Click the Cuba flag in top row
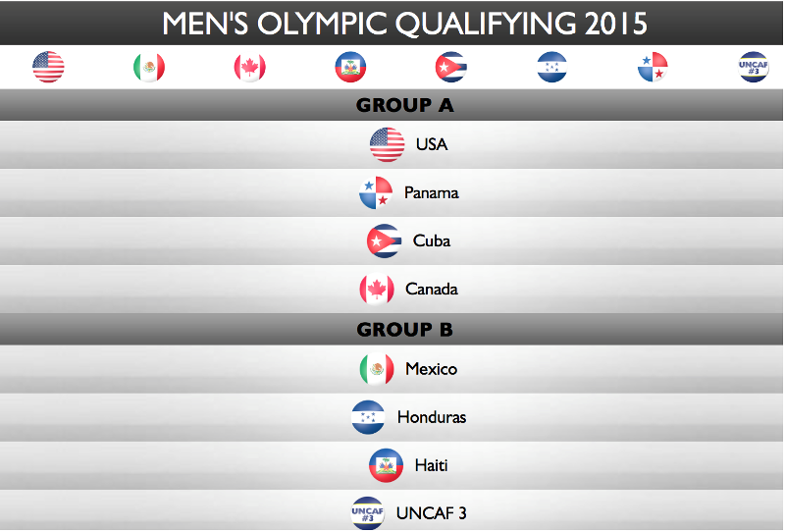 pyautogui.click(x=451, y=67)
